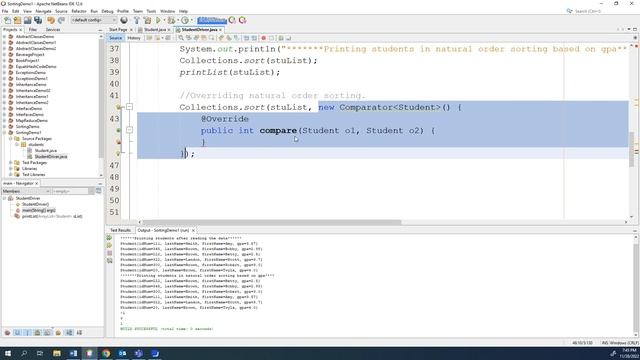
Task: Click the Build Project hammer icon
Action: tap(136, 20)
